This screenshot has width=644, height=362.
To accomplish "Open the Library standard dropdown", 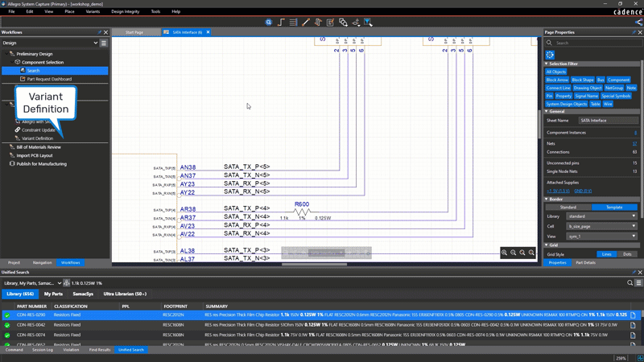I will click(x=601, y=216).
